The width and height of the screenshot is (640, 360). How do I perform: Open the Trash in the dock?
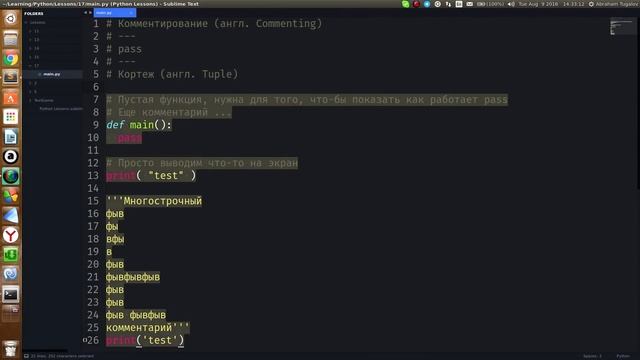coord(11,349)
